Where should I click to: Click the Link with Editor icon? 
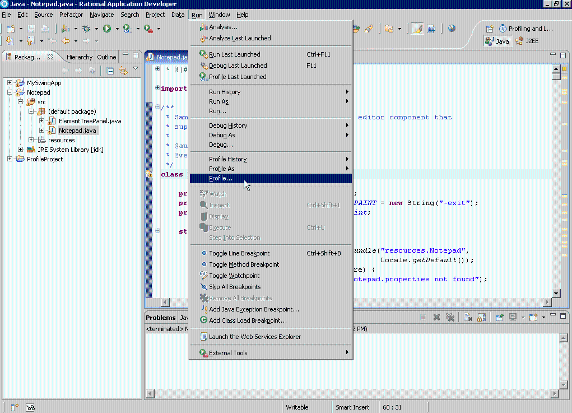coord(124,71)
